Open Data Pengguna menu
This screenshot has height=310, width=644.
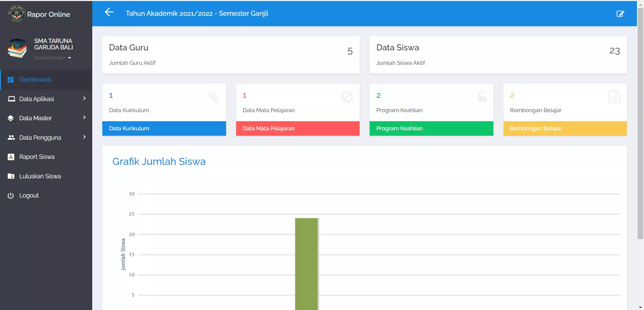click(46, 137)
